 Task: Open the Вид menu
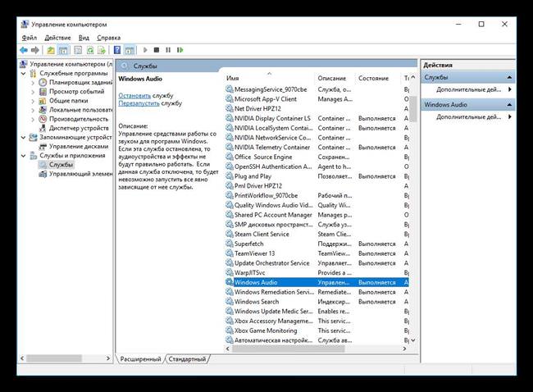[x=84, y=38]
